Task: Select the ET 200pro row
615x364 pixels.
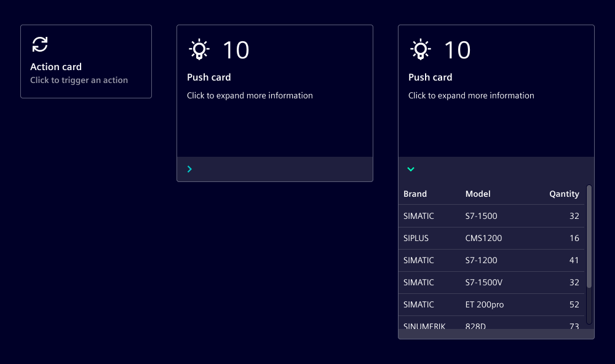Action: (x=491, y=304)
